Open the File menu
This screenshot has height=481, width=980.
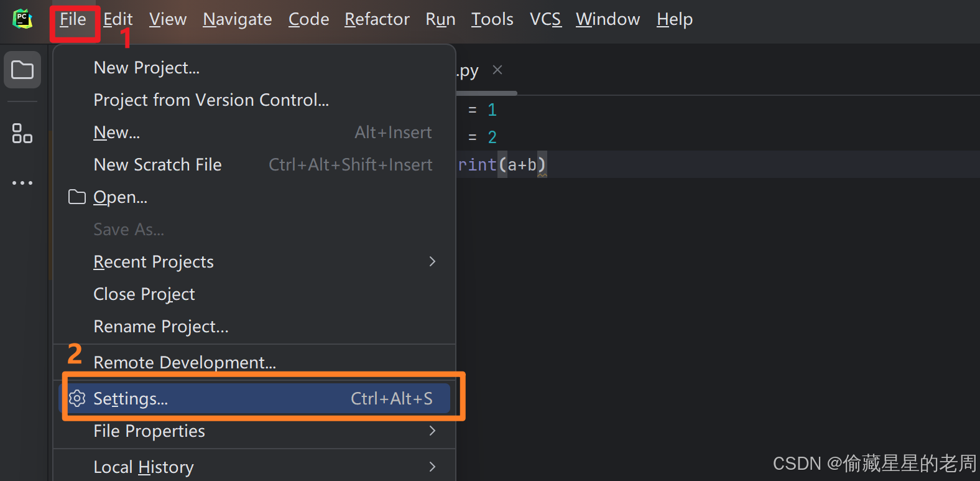(x=73, y=19)
